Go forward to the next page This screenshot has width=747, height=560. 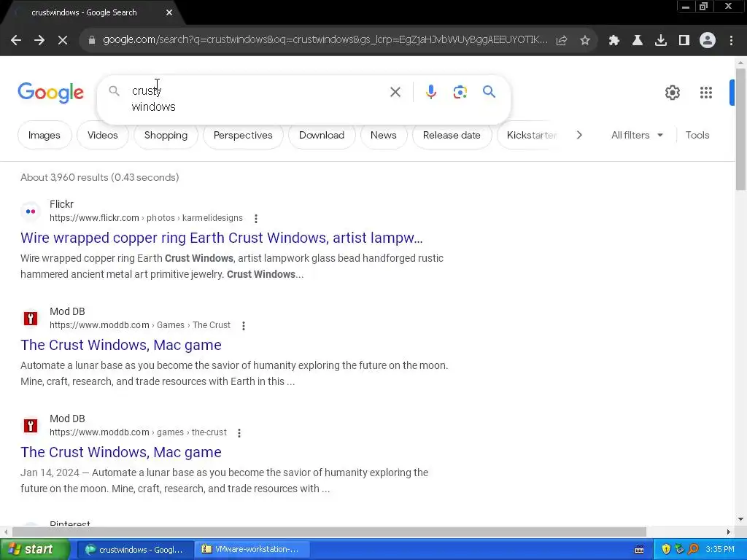(39, 41)
